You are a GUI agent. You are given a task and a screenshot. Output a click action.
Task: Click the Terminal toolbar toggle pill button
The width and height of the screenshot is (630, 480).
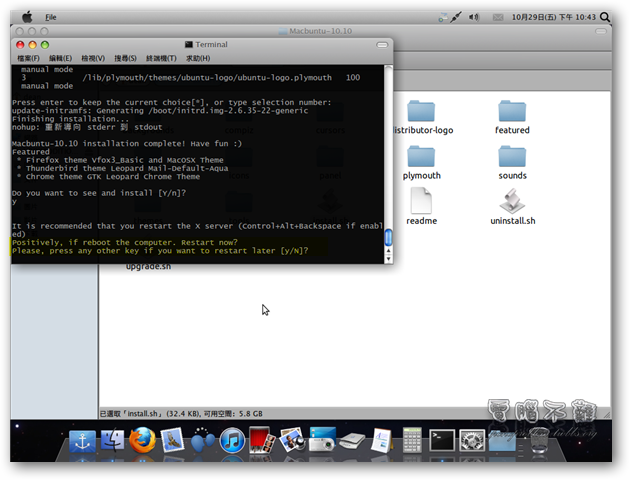pos(381,45)
